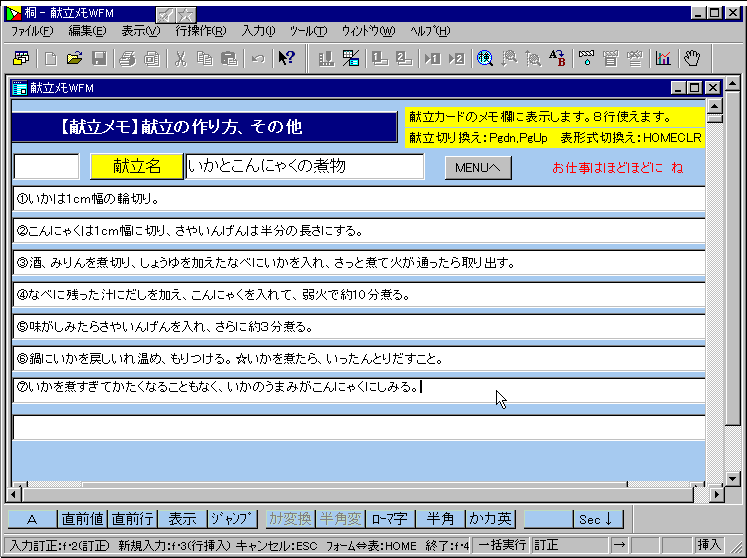
Task: Click the hand grab tool icon
Action: click(691, 58)
